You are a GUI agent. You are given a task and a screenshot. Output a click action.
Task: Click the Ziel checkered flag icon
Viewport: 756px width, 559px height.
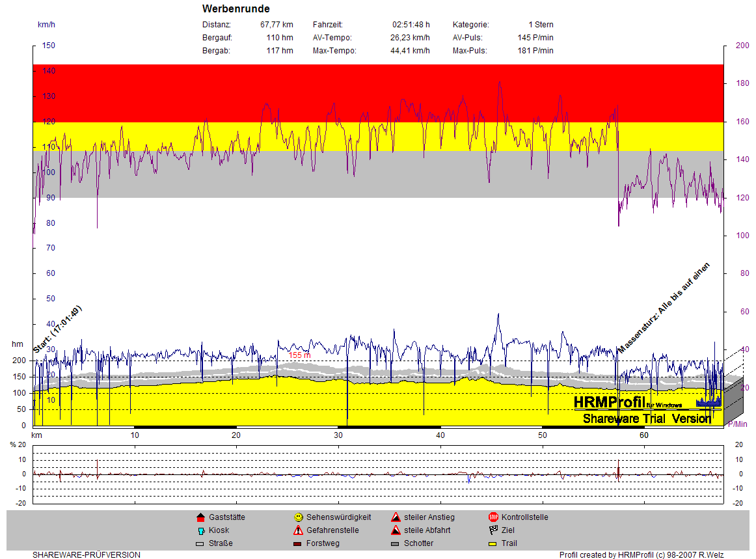tap(493, 530)
